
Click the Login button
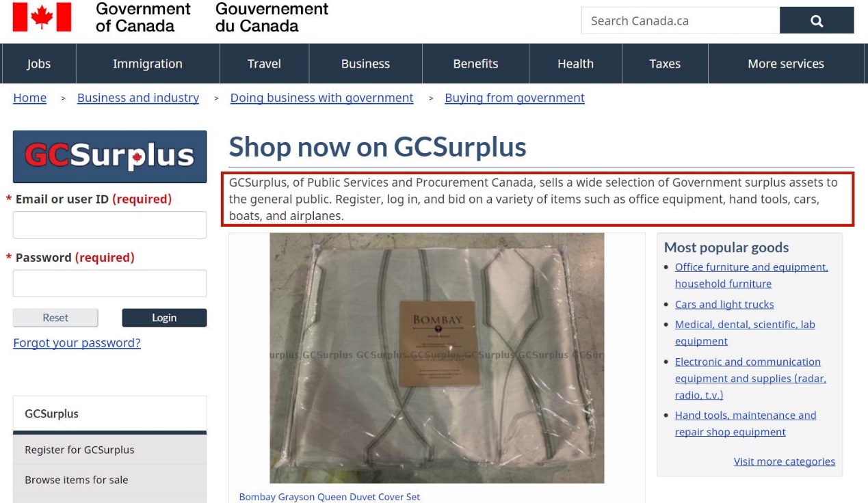click(164, 318)
